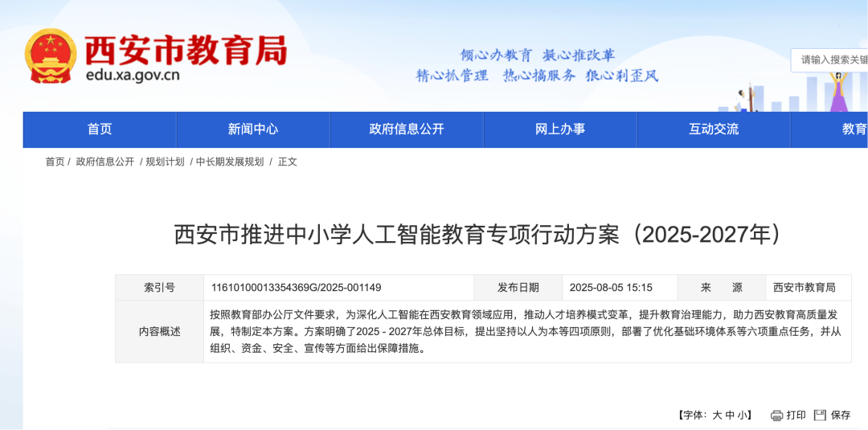Click the 首页 breadcrumb link
This screenshot has width=868, height=430.
point(55,162)
